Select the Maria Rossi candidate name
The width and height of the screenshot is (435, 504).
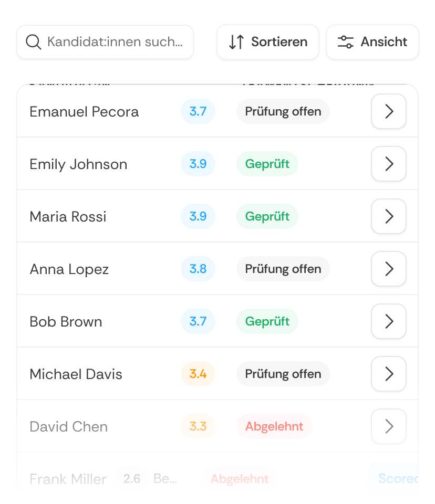68,216
